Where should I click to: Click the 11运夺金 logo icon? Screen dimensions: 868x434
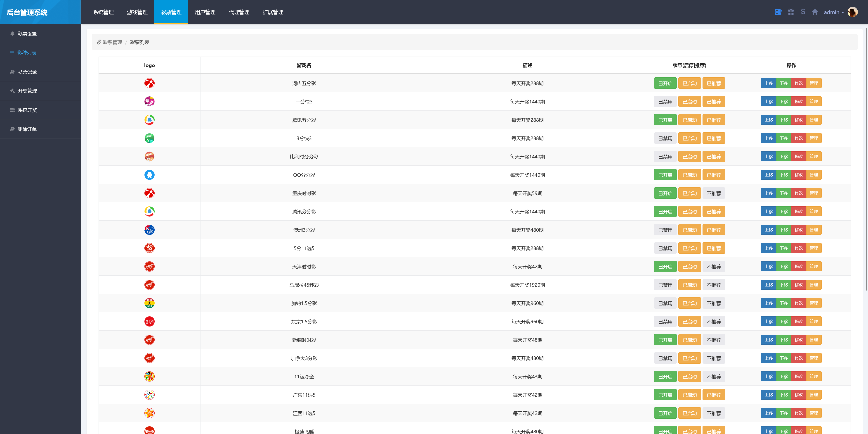tap(149, 376)
